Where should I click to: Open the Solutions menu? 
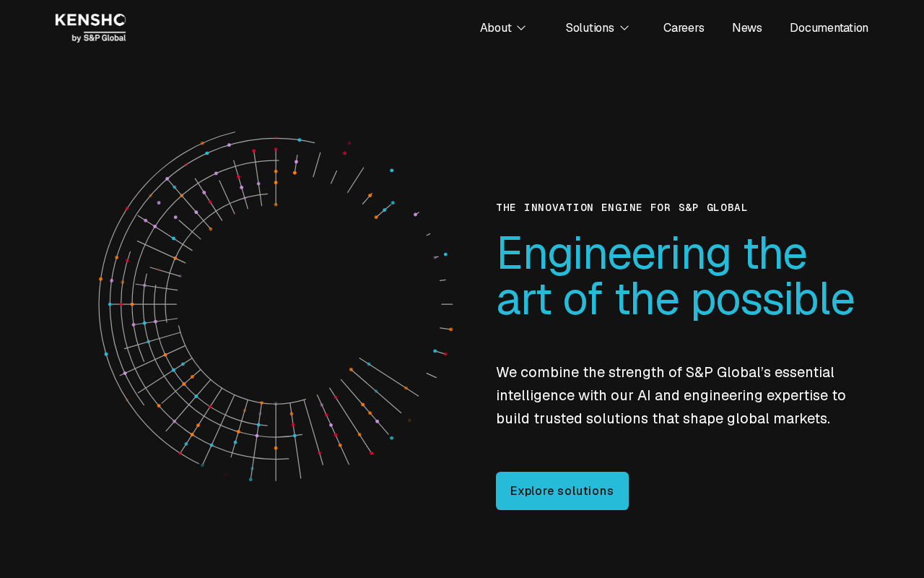point(590,27)
